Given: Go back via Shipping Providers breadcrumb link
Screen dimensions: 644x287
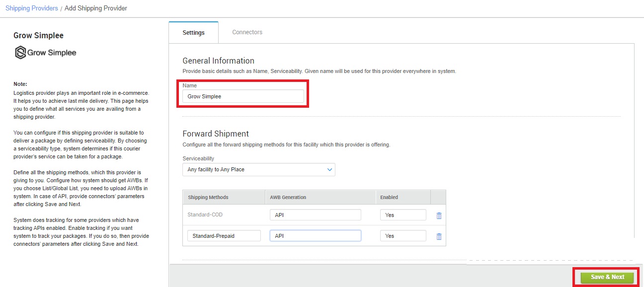Looking at the screenshot, I should (x=32, y=8).
